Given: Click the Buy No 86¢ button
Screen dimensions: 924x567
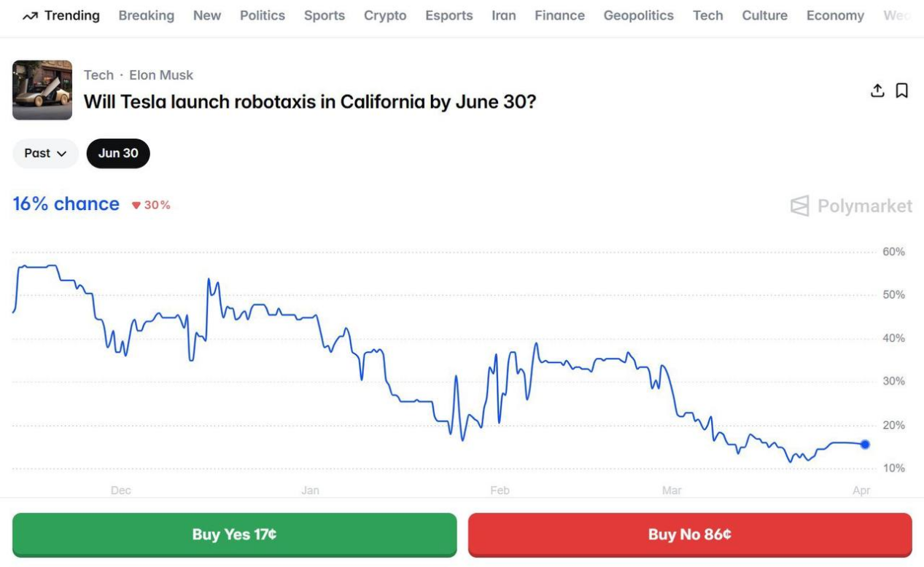Looking at the screenshot, I should (690, 534).
